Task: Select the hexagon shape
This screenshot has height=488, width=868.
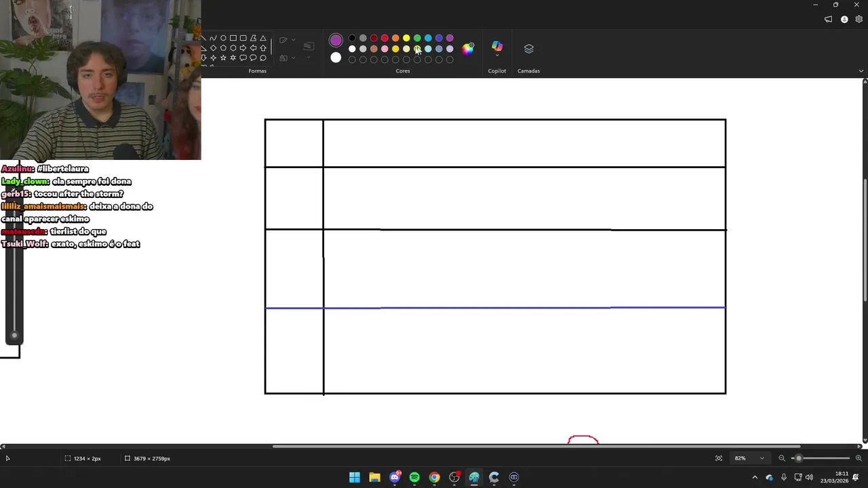Action: coord(233,48)
